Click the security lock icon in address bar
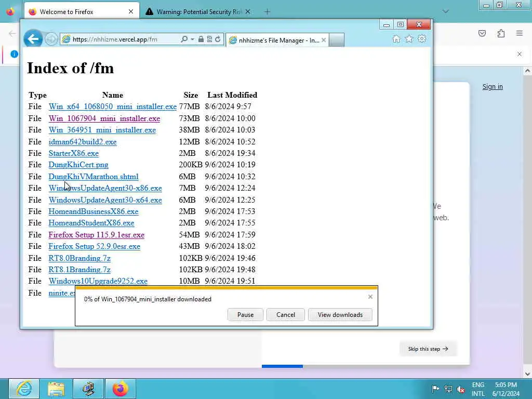This screenshot has height=399, width=532. pos(201,39)
